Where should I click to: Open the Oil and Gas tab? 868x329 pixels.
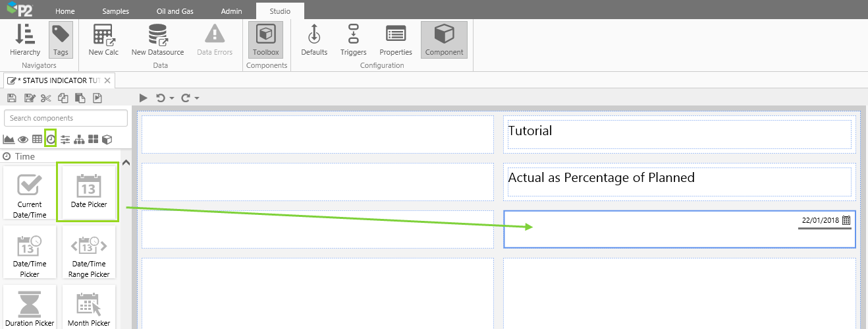pyautogui.click(x=175, y=11)
